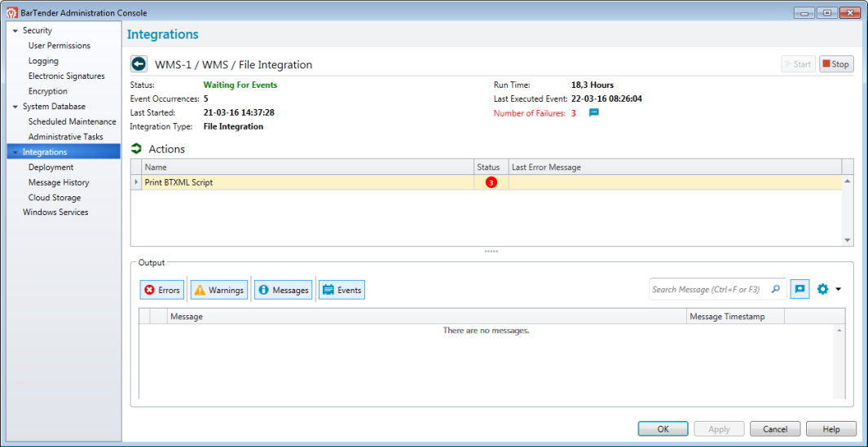The image size is (868, 447).
Task: Open the Deployment page
Action: tap(51, 167)
